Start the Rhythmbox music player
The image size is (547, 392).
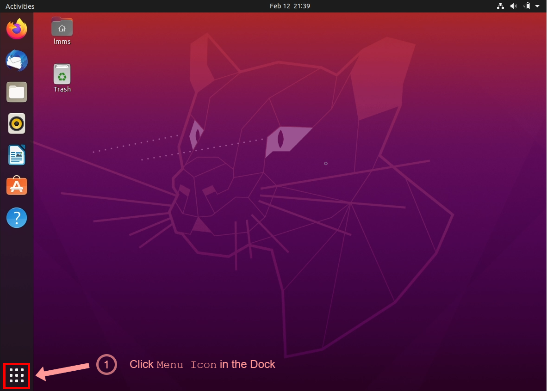17,123
